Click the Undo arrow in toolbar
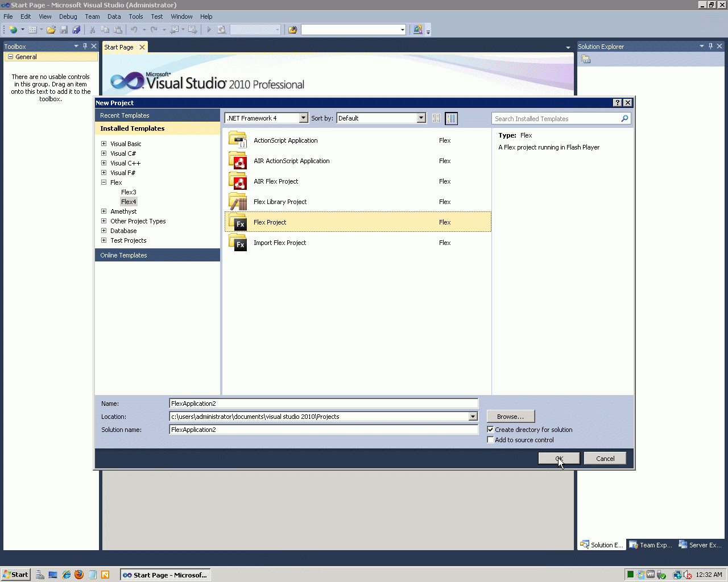Image resolution: width=728 pixels, height=582 pixels. click(x=134, y=30)
